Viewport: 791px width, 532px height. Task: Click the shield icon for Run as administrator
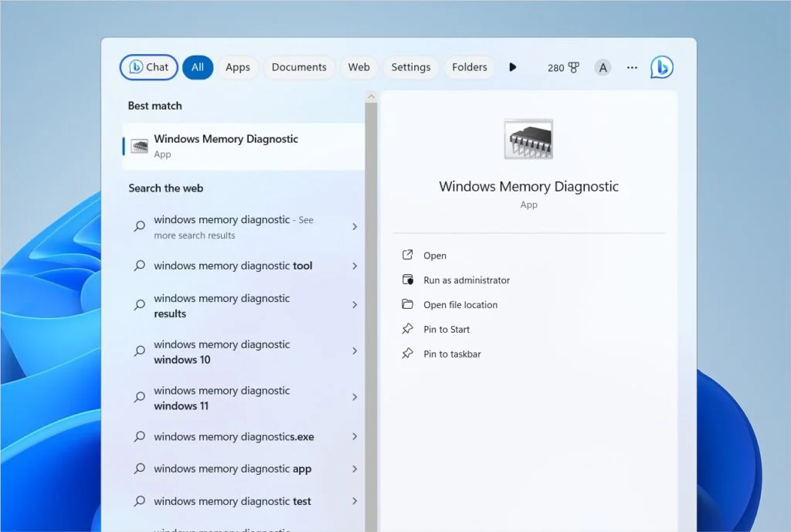(408, 280)
